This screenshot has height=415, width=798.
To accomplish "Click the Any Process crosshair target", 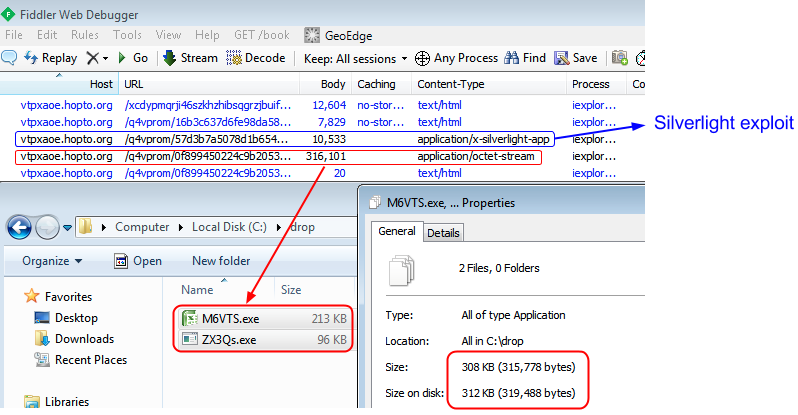I will 456,58.
